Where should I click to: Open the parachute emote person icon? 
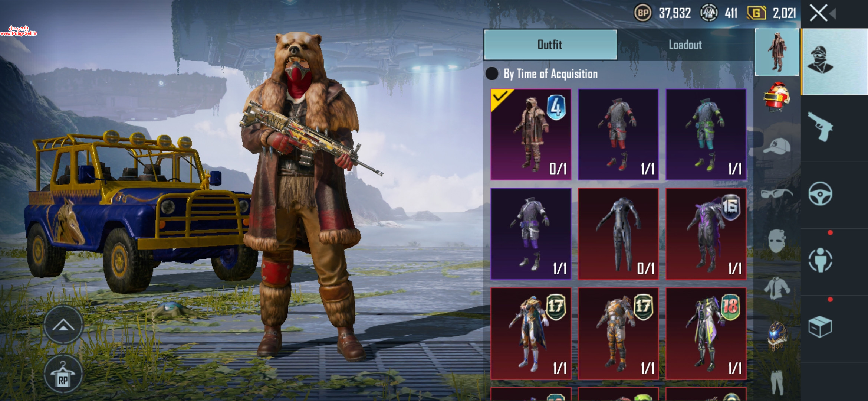tap(820, 260)
